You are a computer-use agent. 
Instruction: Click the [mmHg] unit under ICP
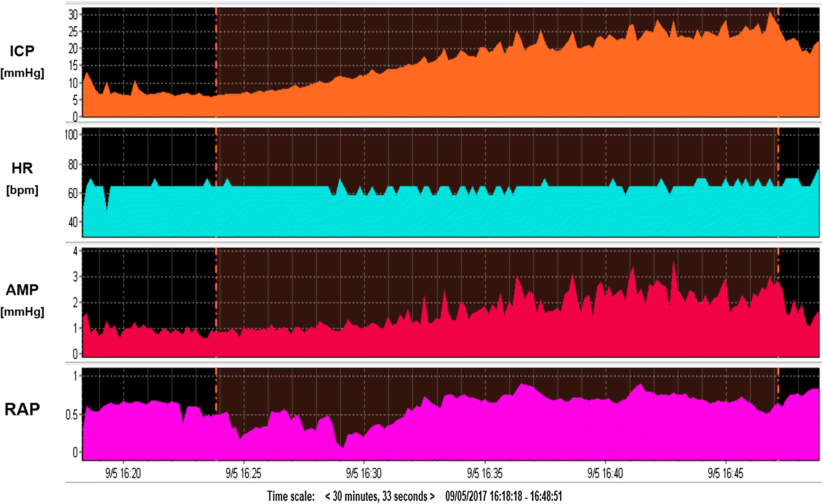pyautogui.click(x=22, y=73)
